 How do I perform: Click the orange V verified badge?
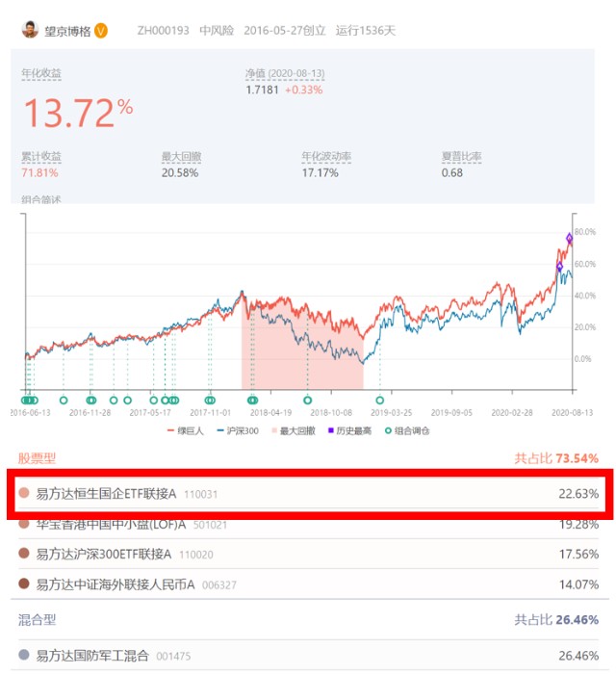[101, 31]
